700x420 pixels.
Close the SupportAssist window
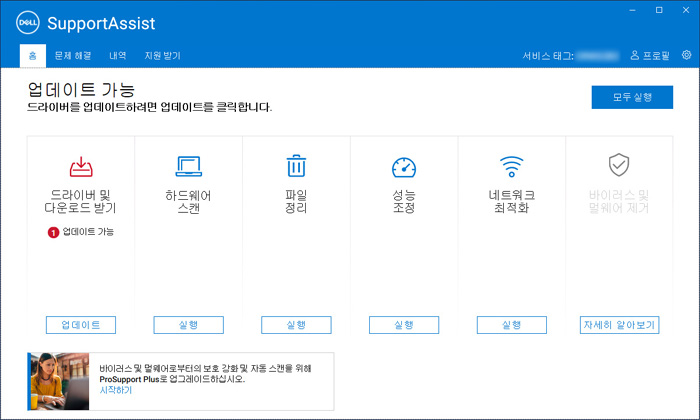[x=686, y=10]
